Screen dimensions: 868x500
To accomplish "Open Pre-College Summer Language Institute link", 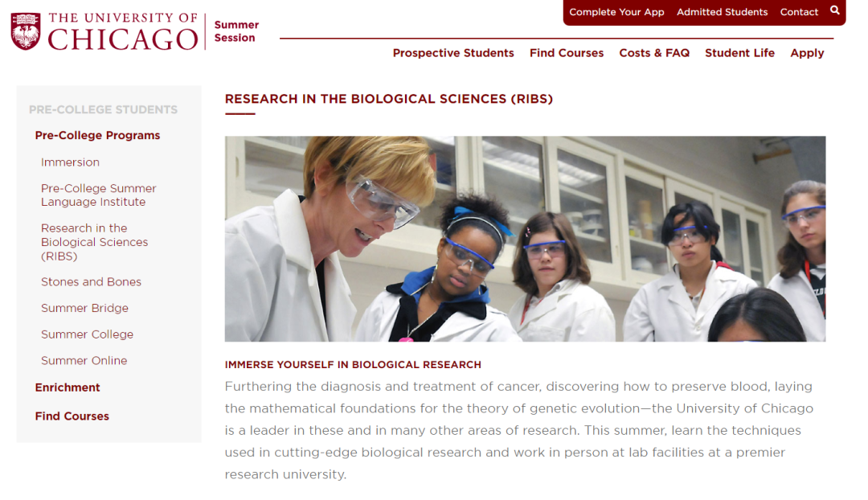I will tap(98, 195).
